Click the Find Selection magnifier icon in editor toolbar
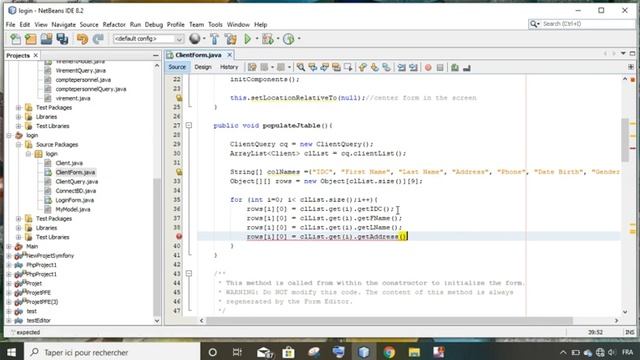The width and height of the screenshot is (640, 360). (x=300, y=67)
